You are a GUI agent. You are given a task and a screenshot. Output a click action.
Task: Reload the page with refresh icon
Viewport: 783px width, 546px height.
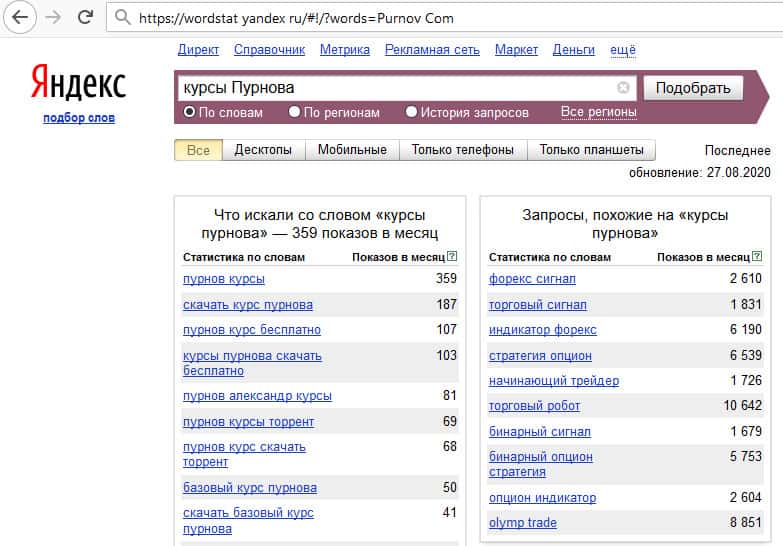[x=86, y=18]
